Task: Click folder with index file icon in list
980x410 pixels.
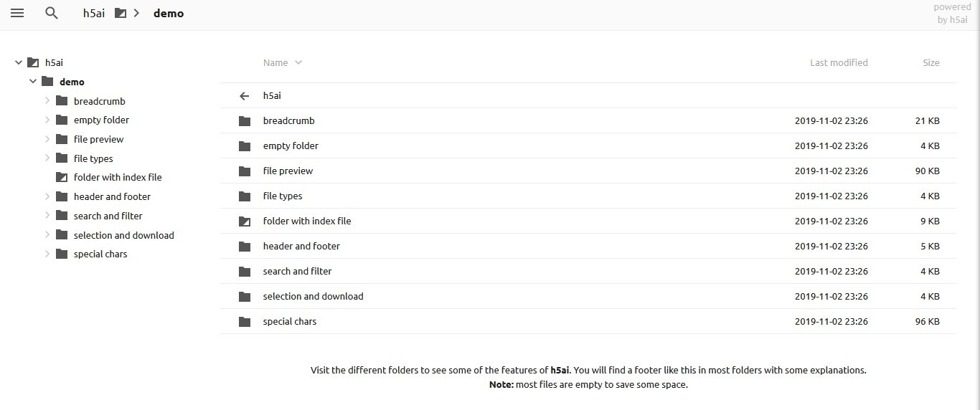Action: pyautogui.click(x=245, y=221)
